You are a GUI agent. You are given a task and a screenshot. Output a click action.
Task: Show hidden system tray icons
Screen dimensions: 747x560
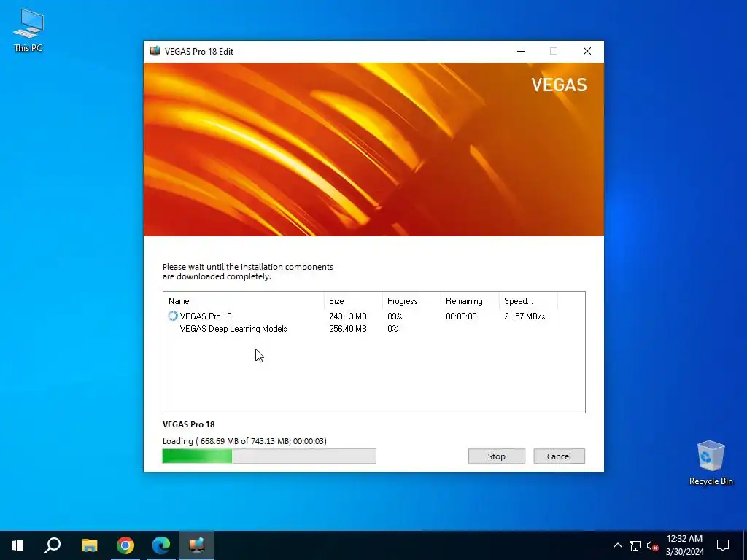tap(617, 545)
